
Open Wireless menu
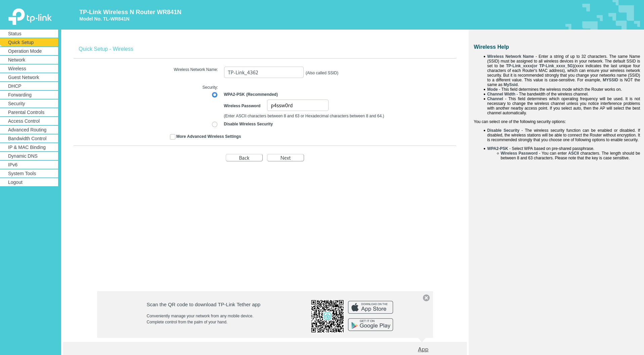pyautogui.click(x=29, y=69)
